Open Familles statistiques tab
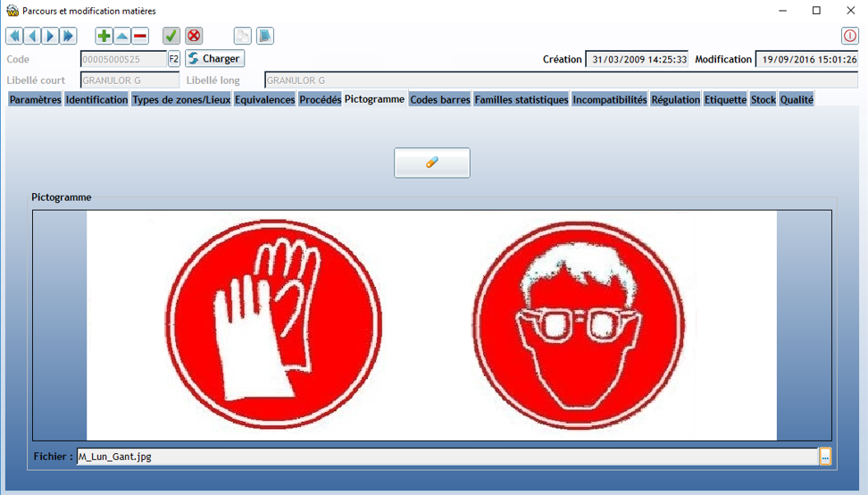Viewport: 868px width, 495px height. coord(522,100)
